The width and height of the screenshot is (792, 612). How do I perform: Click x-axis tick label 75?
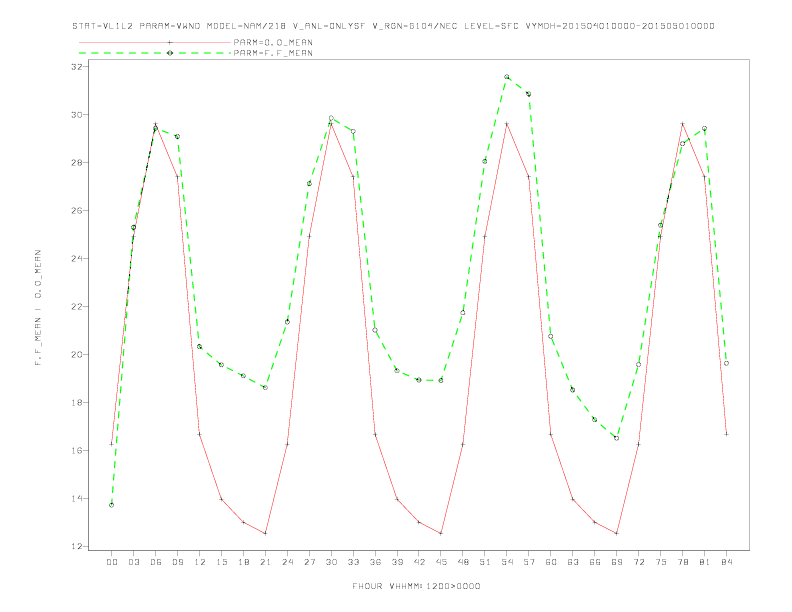click(x=661, y=562)
